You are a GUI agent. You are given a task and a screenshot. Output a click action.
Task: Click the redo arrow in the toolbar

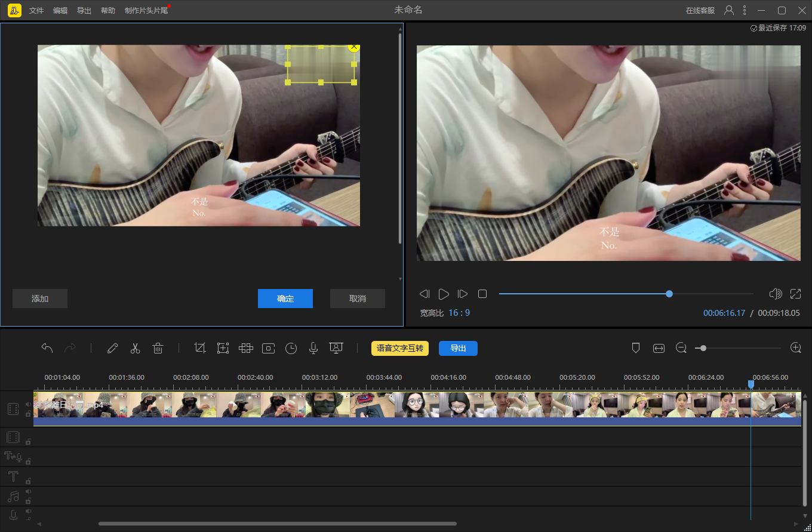(x=70, y=348)
